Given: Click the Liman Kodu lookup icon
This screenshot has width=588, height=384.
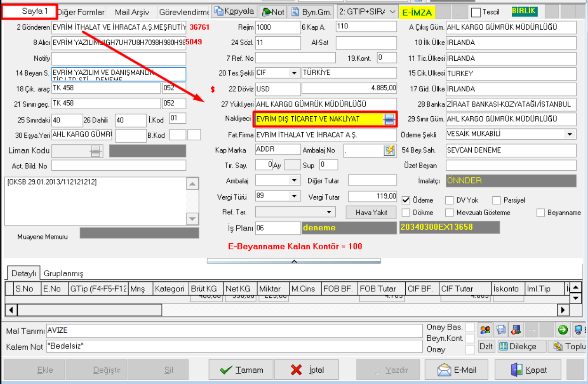Looking at the screenshot, I should pos(96,151).
